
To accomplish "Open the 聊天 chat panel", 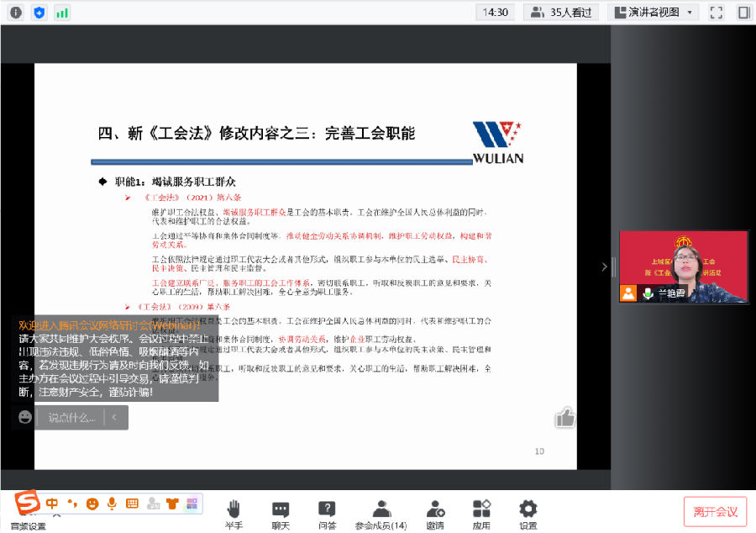I will (x=281, y=513).
